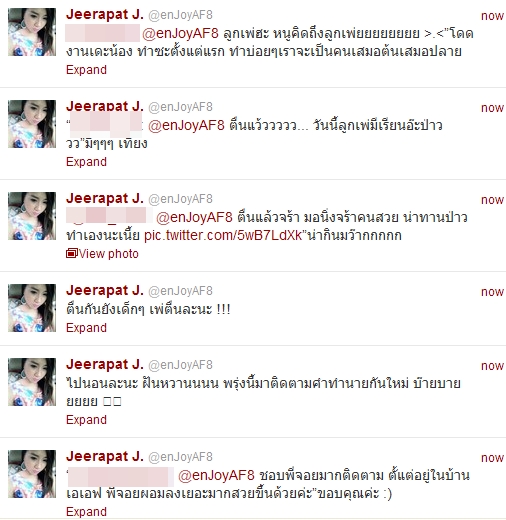This screenshot has width=506, height=520.
Task: Click @enJoyAF8 mention in third tweet body
Action: tap(194, 217)
